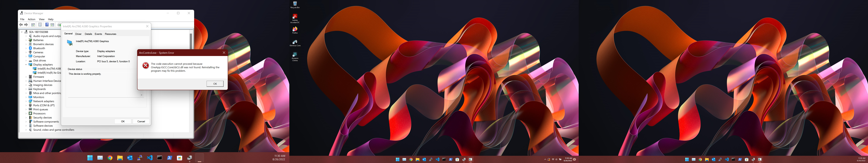Open PuTTY from the taskbar
This screenshot has width=868, height=163.
(140, 158)
